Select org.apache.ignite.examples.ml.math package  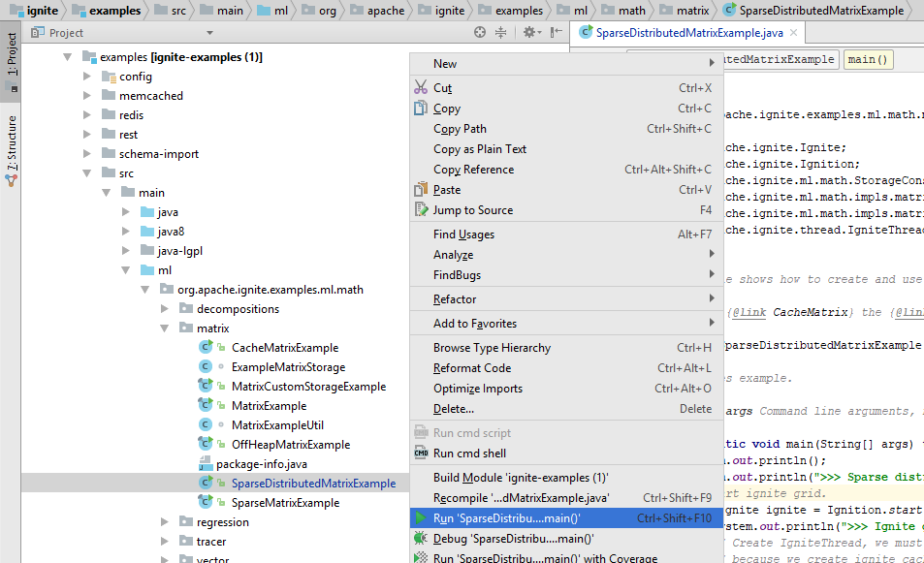(x=270, y=289)
